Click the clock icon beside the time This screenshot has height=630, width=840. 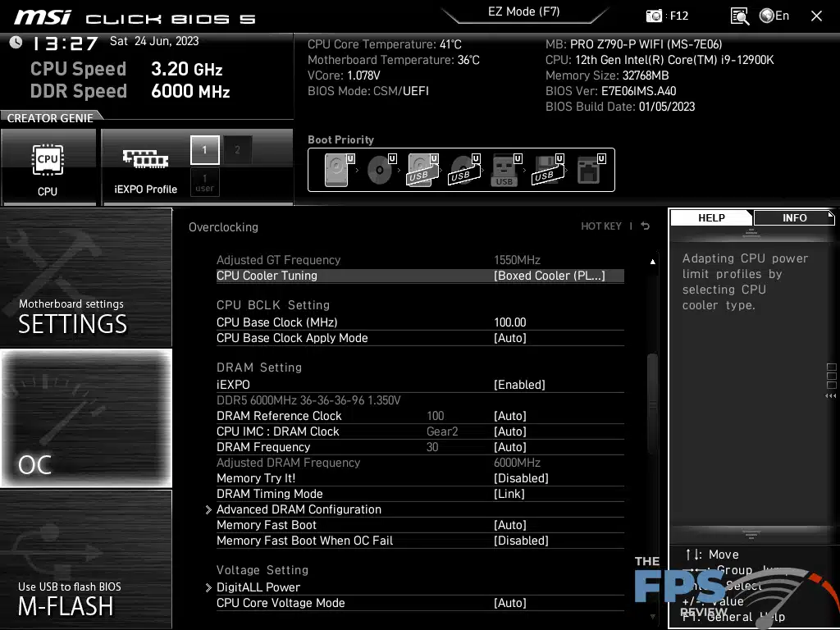coord(16,42)
